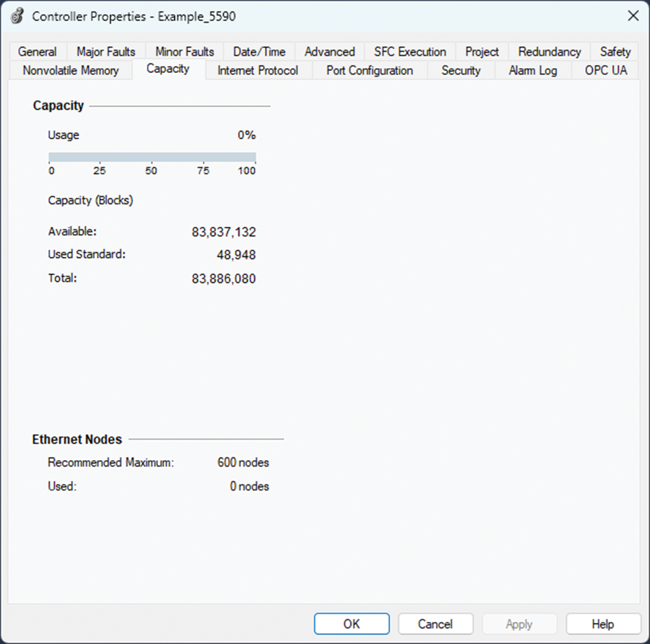650x644 pixels.
Task: Select the SFC Execution tab
Action: pos(409,51)
